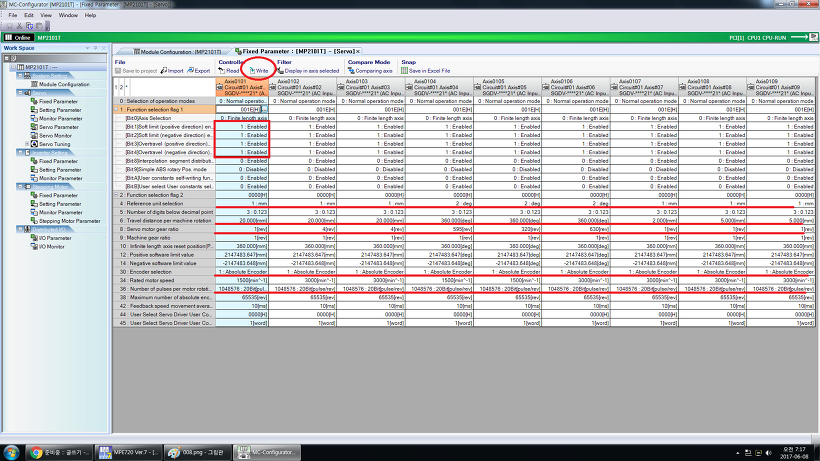Click the Export button

click(x=199, y=71)
